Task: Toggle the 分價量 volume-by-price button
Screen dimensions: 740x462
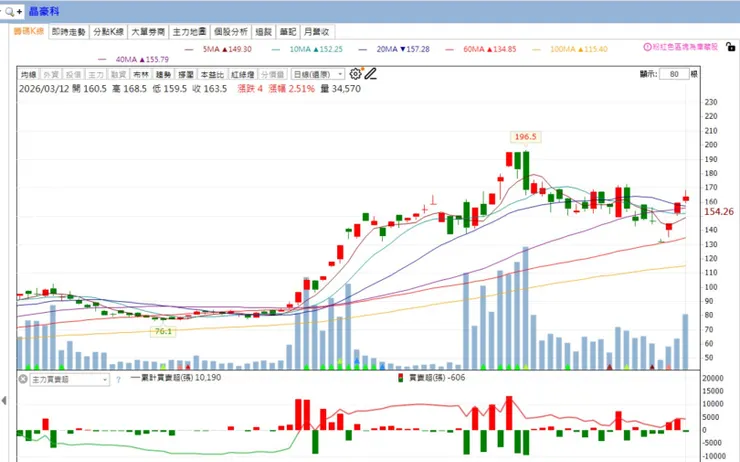Action: tap(273, 75)
